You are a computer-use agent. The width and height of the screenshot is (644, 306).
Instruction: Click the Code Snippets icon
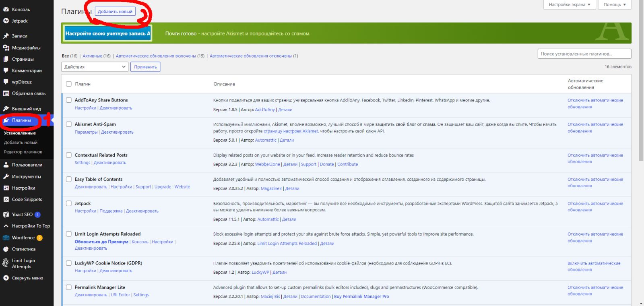pos(6,199)
